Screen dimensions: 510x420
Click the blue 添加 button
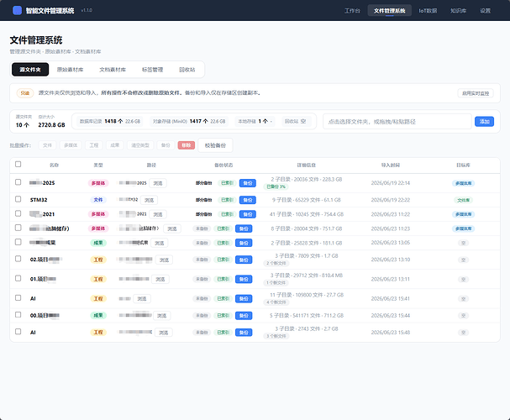point(484,122)
